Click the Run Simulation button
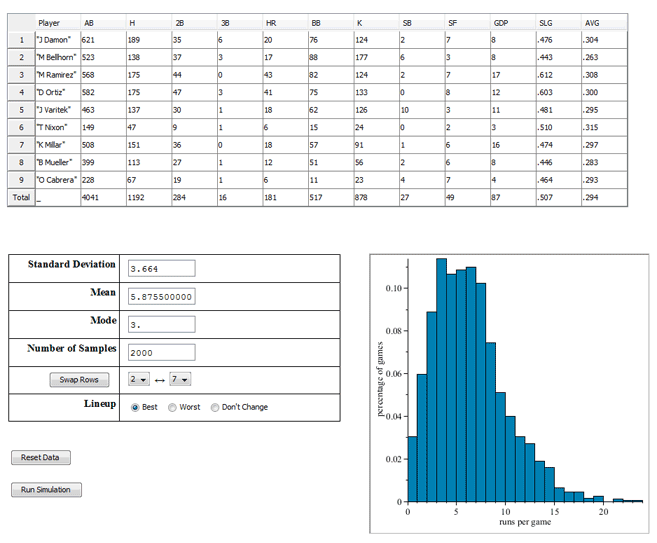 pos(46,490)
